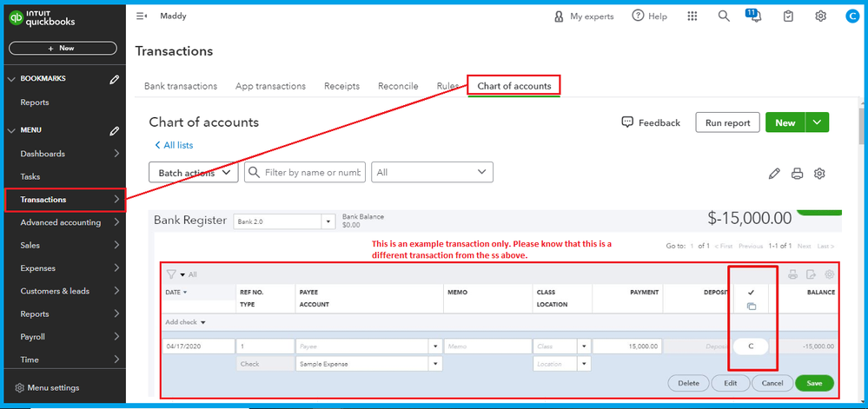
Task: Switch to Receipts tab
Action: click(x=342, y=86)
